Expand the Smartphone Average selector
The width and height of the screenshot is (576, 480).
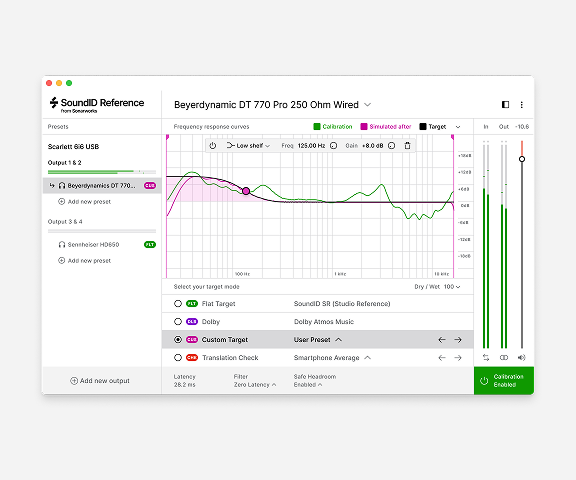[x=332, y=358]
